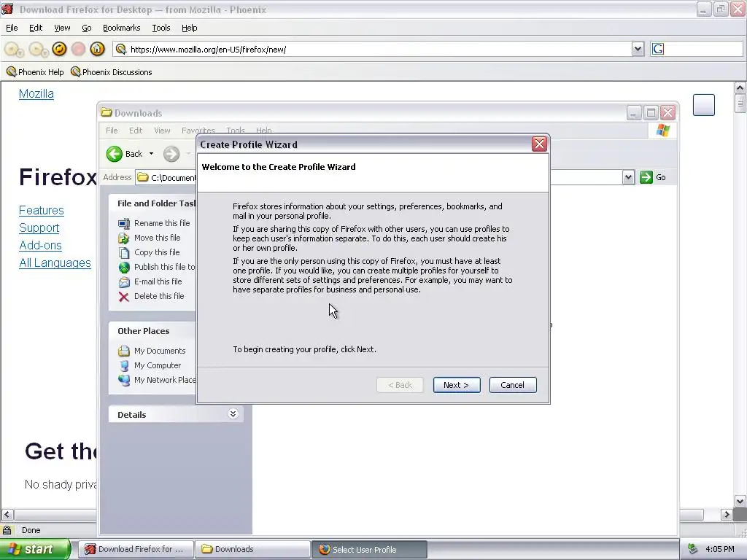Click the Phoenix URL address field
Image resolution: width=747 pixels, height=560 pixels.
[379, 49]
